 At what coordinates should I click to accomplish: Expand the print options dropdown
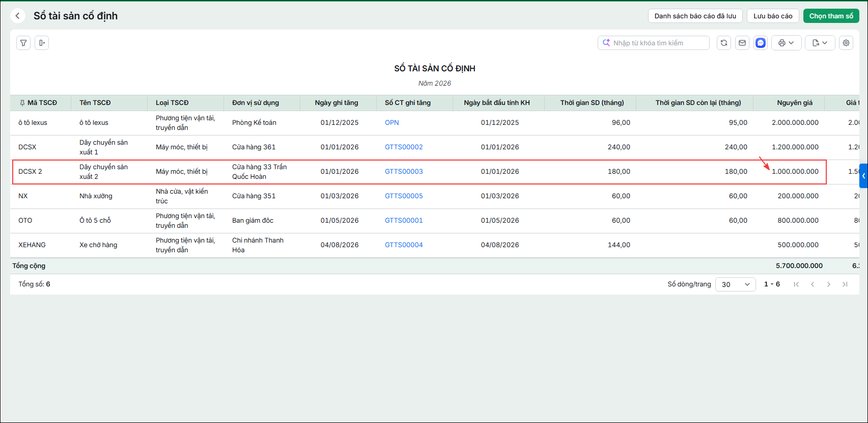tap(787, 43)
